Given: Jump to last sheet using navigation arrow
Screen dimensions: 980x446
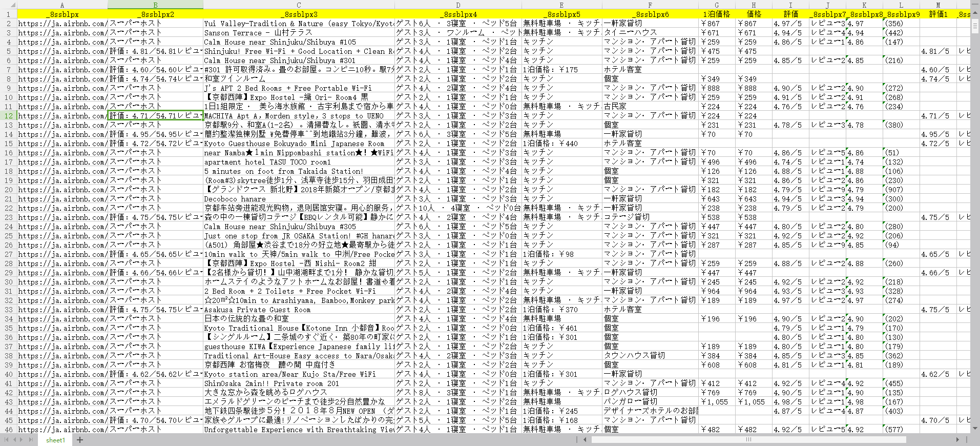Looking at the screenshot, I should point(30,440).
